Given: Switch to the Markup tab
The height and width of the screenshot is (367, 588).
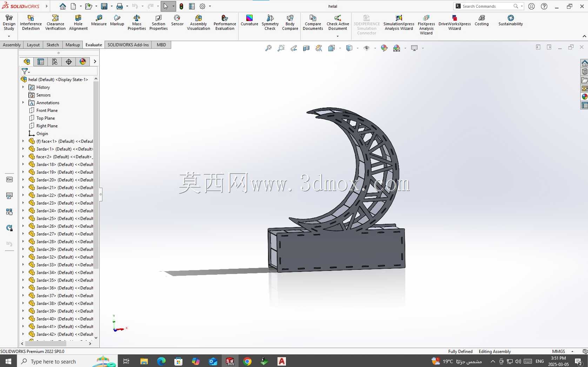Looking at the screenshot, I should click(73, 45).
